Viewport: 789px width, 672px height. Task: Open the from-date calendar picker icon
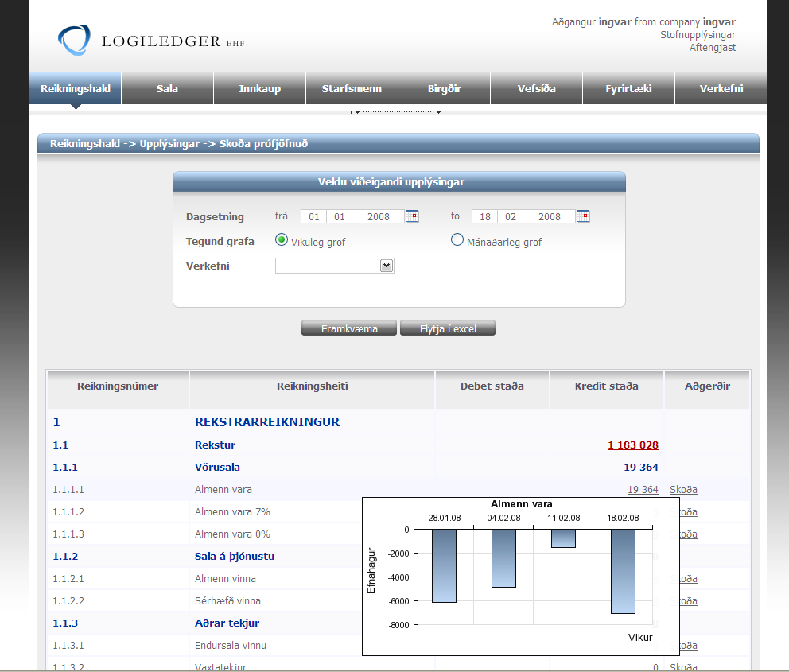[x=412, y=216]
